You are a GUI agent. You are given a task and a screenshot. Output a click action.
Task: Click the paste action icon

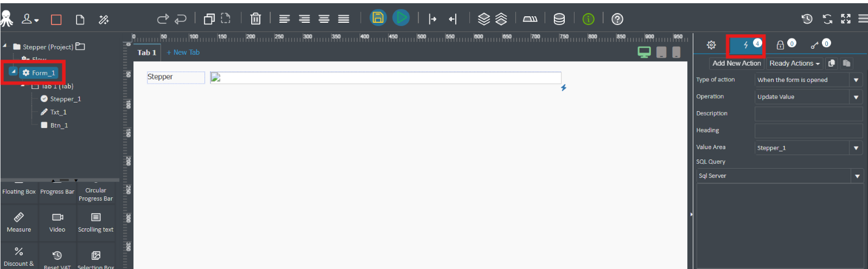click(x=846, y=63)
